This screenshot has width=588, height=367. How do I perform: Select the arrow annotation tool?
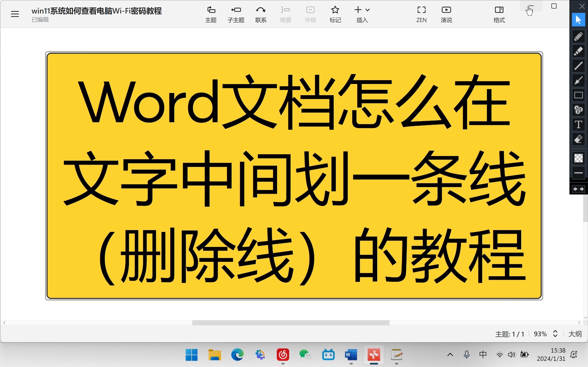[x=578, y=80]
